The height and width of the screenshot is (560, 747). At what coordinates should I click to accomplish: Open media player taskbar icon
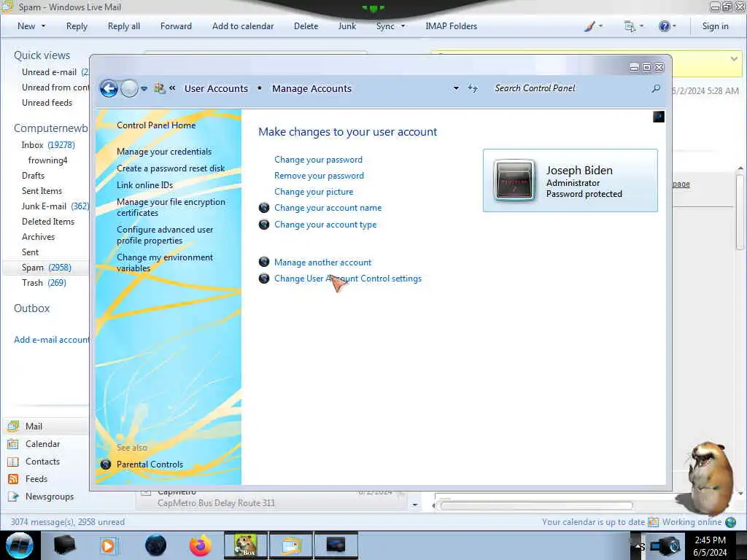pos(108,545)
